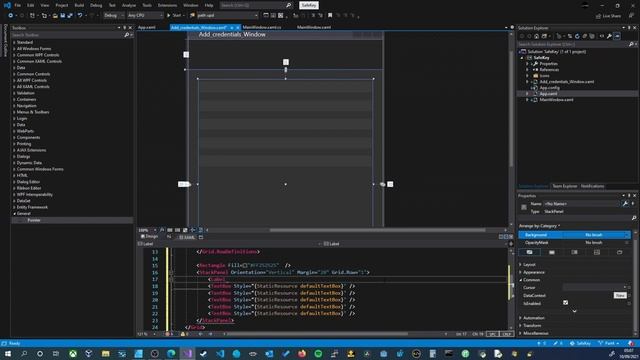Click the search magnifier in the Properties panel
This screenshot has width=640, height=360.
634,218
